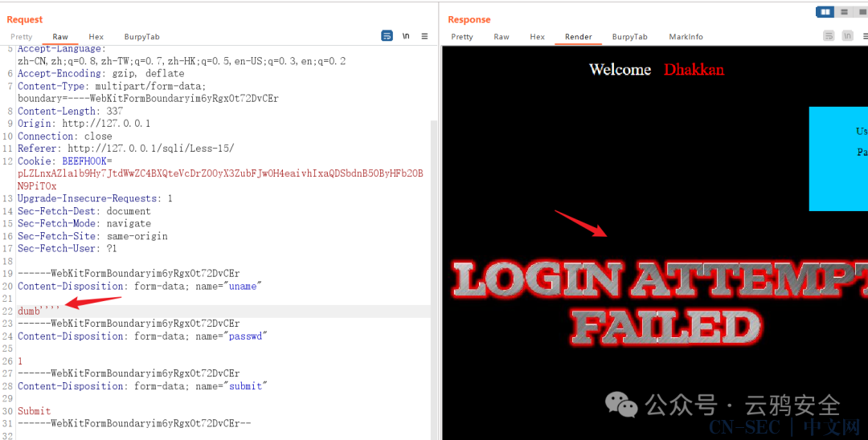Image resolution: width=868 pixels, height=440 pixels.
Task: Open the Request Pretty tab
Action: 22,37
